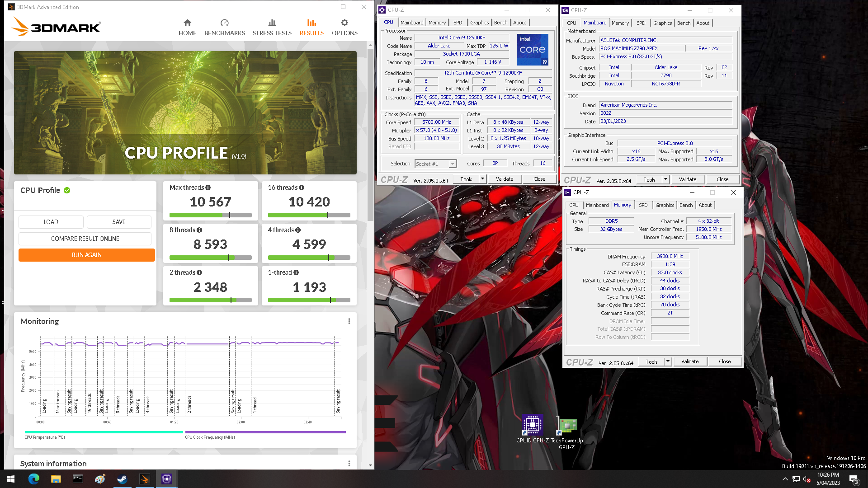The width and height of the screenshot is (868, 488).
Task: Switch to CPU-Z taskbar icon
Action: (x=167, y=479)
